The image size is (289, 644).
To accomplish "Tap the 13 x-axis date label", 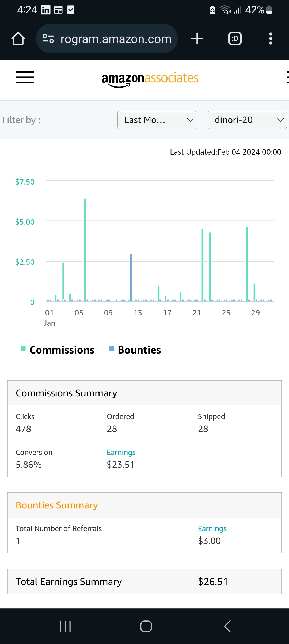I will (138, 313).
